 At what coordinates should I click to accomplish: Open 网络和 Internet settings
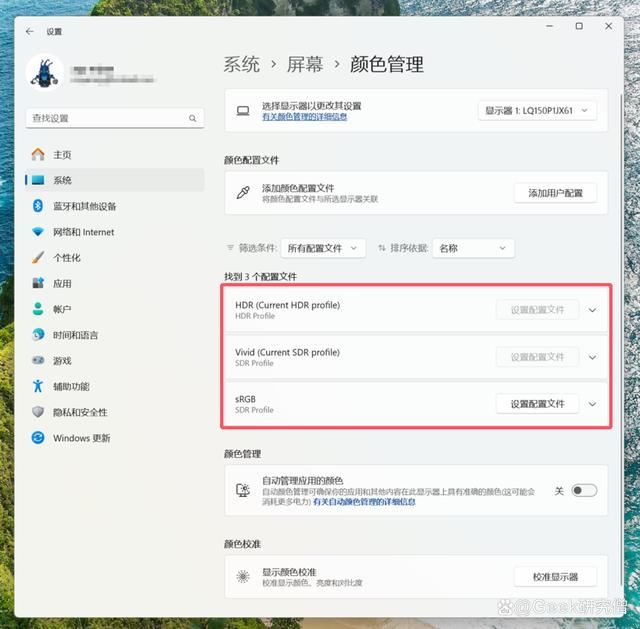84,232
